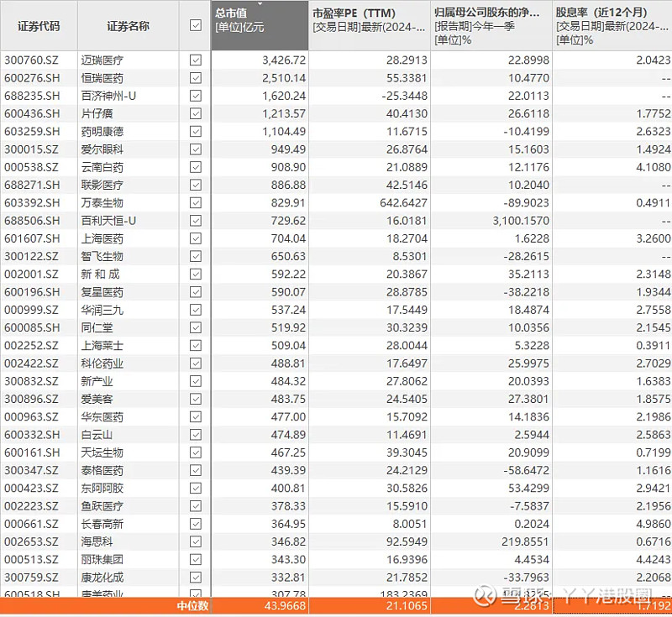Click dividend yield 0.7199 for 天坛生物
The height and width of the screenshot is (617, 672).
[654, 452]
